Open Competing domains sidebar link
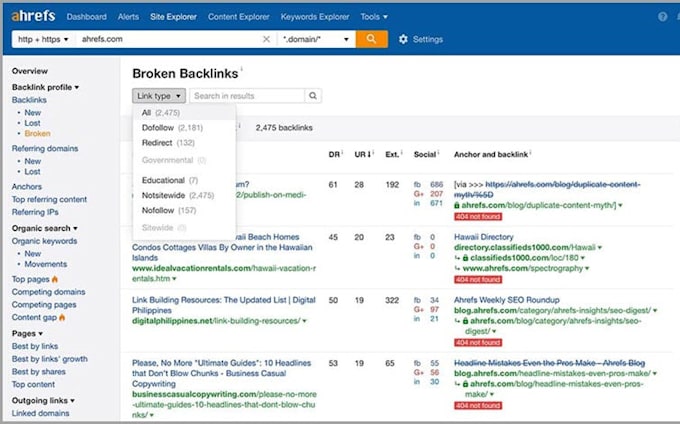Image resolution: width=680 pixels, height=424 pixels. point(49,292)
